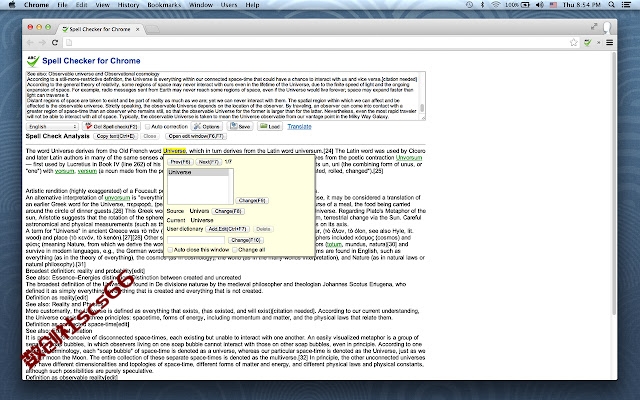Viewport: 640px width, 400px height.
Task: Click the Spell Checker extension icon in toolbar
Action: click(x=587, y=42)
